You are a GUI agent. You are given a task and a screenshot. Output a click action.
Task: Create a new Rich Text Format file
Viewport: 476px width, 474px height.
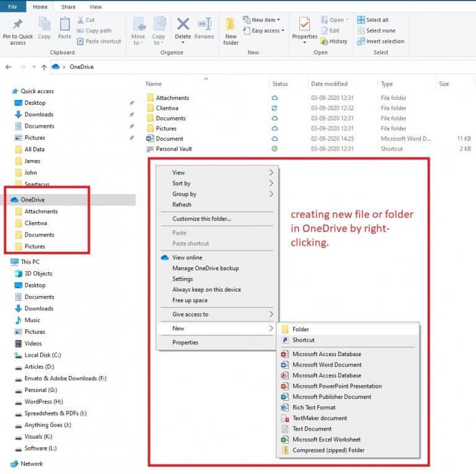pos(348,408)
